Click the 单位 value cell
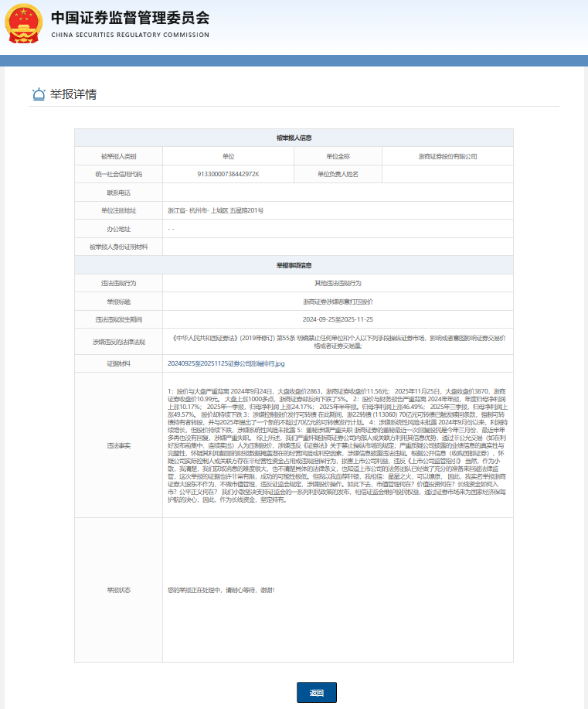 pos(228,156)
